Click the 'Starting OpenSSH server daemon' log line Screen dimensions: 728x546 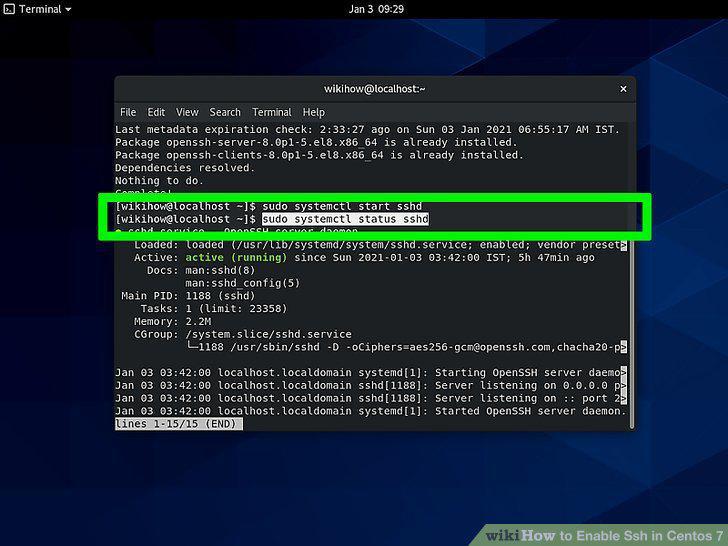point(370,373)
